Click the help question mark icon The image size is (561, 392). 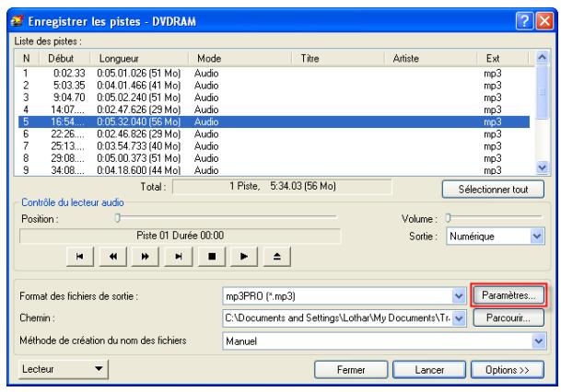524,21
